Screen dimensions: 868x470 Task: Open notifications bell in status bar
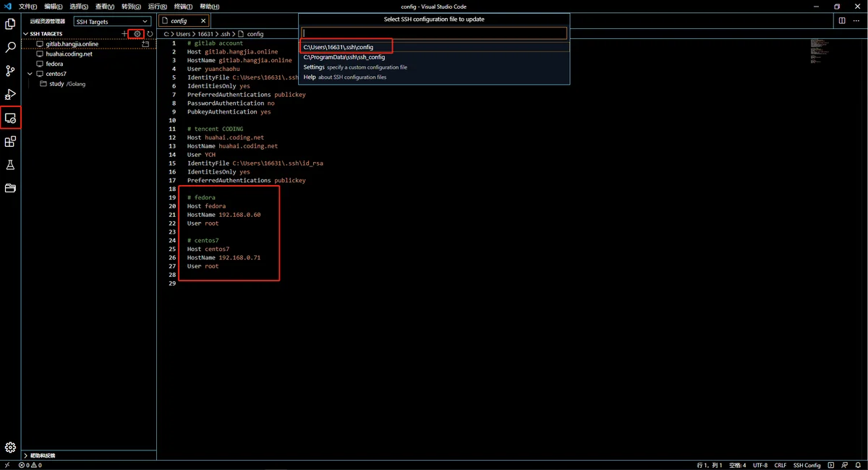point(858,465)
